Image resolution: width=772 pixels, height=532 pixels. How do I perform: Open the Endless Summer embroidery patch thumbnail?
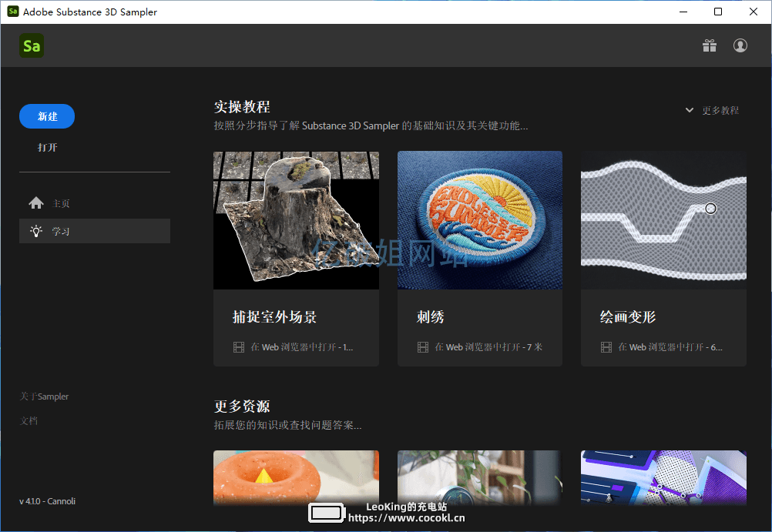coord(479,220)
